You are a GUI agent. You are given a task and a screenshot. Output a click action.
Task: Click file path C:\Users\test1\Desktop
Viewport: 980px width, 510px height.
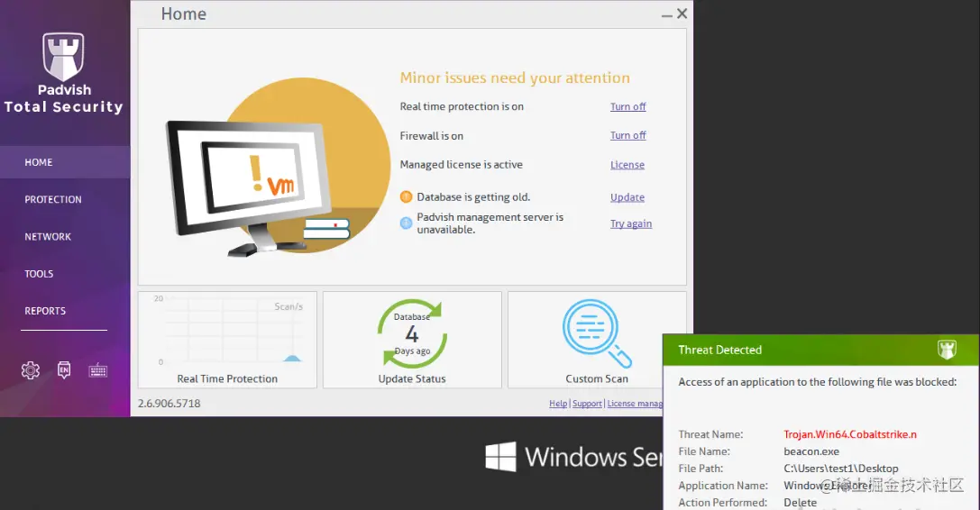click(x=840, y=469)
